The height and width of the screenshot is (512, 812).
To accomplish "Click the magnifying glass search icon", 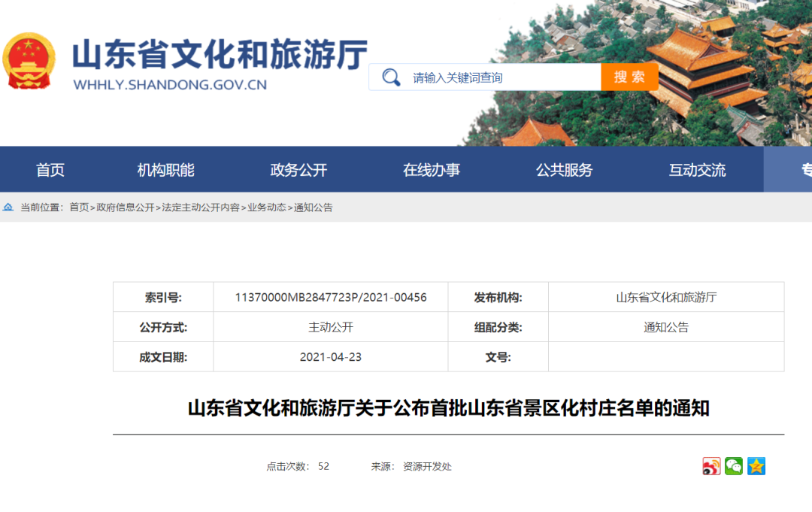I will click(391, 77).
